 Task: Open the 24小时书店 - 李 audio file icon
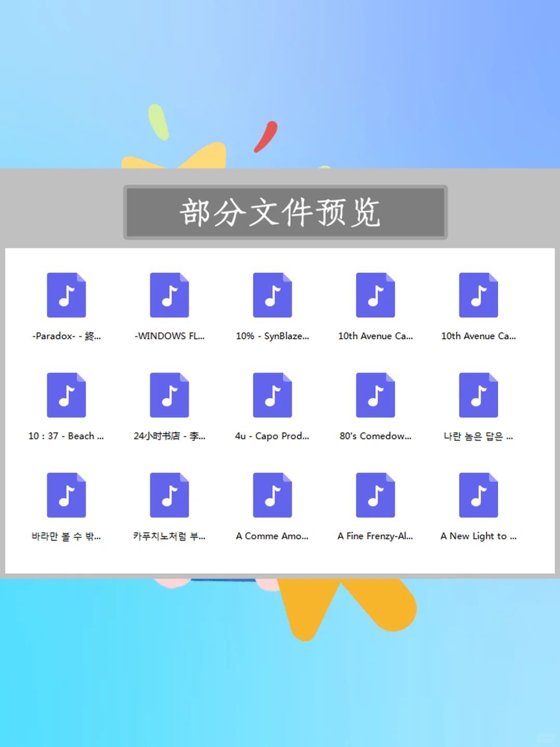point(169,394)
